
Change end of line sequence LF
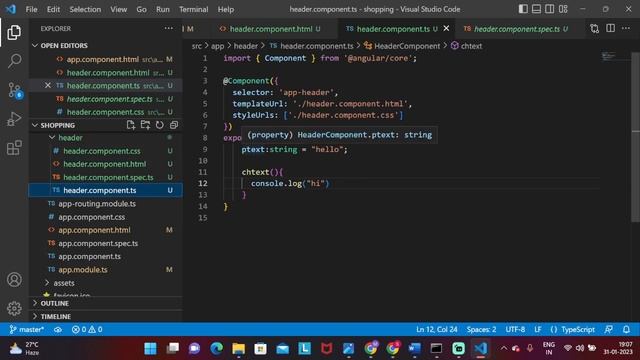click(x=538, y=329)
